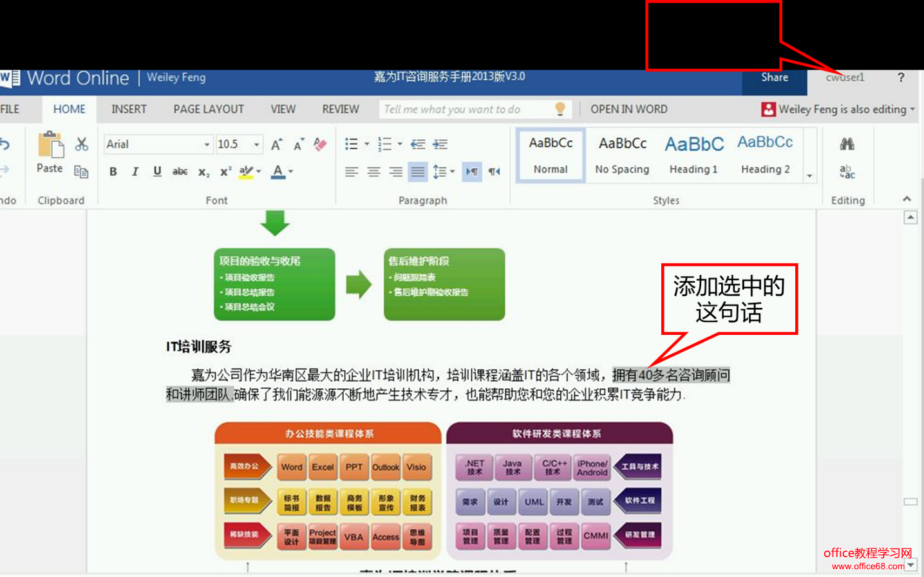The height and width of the screenshot is (577, 924).
Task: Apply the blue font color
Action: pos(278,171)
